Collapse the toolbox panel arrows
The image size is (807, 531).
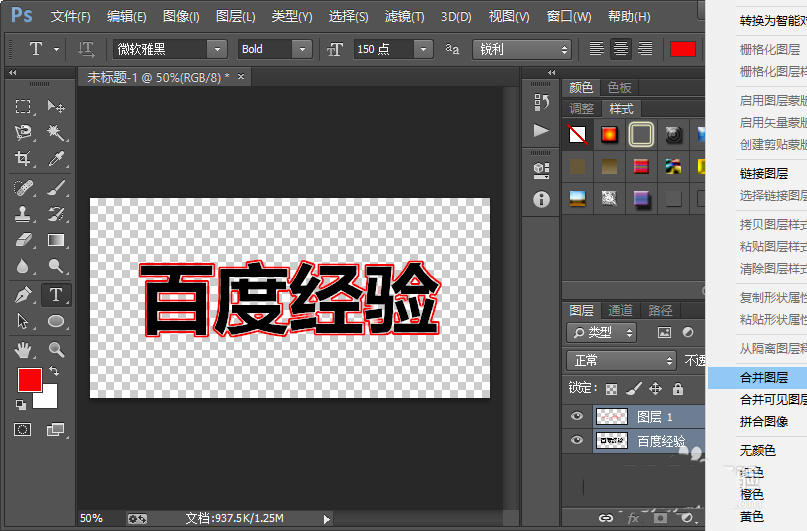click(x=13, y=73)
